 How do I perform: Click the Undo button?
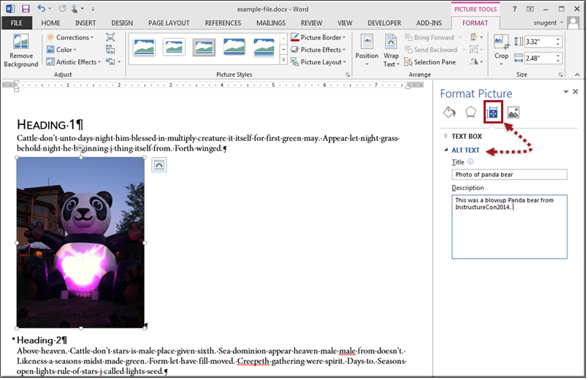(x=41, y=9)
